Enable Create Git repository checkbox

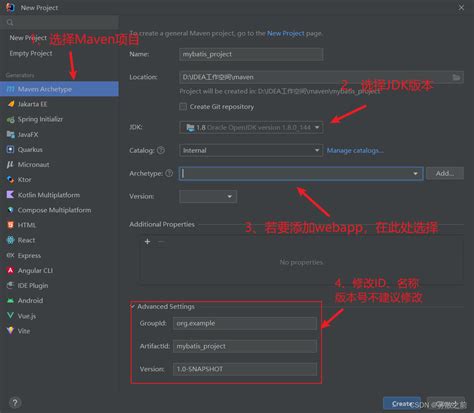(183, 107)
